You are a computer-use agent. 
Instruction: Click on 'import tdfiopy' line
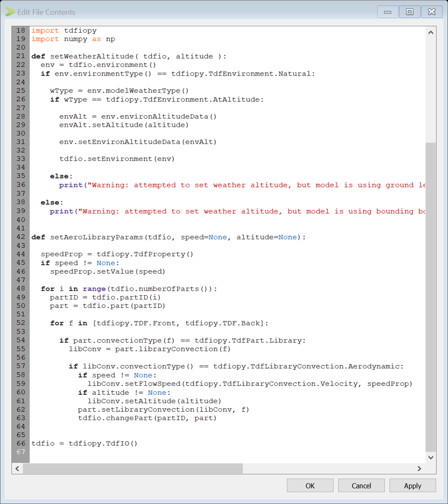pos(64,31)
